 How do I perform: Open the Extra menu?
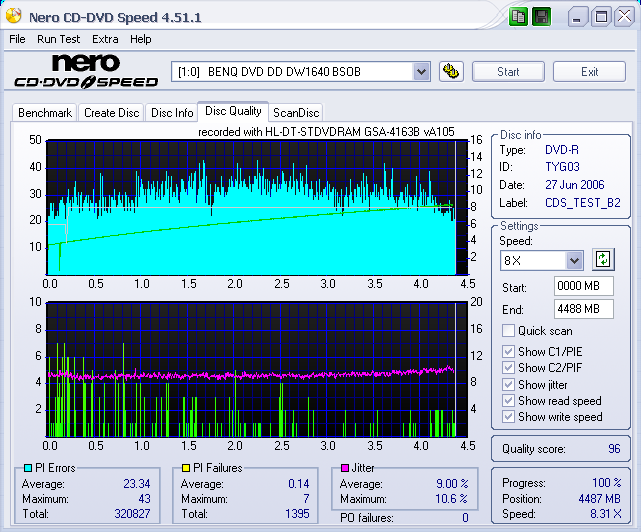(105, 39)
